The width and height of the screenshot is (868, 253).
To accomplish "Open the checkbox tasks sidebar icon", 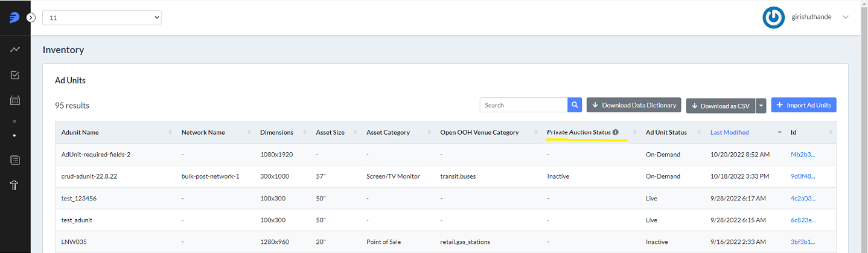I will click(x=15, y=75).
